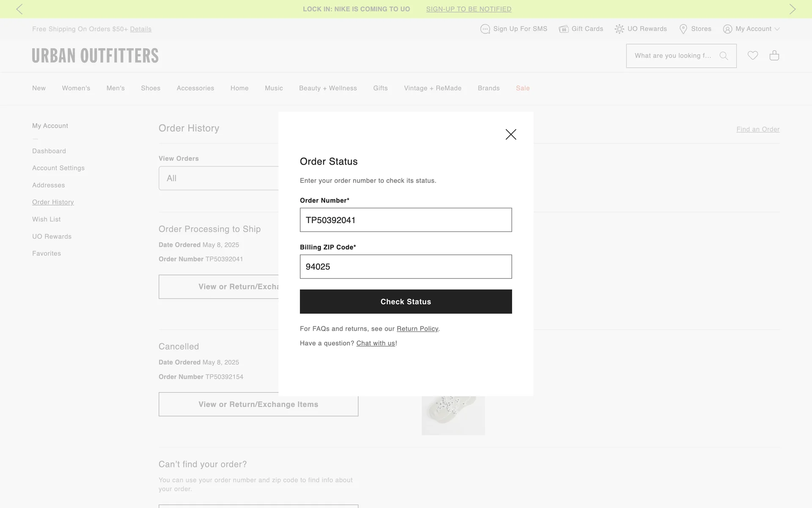Click the Gift Cards icon
Viewport: 812px width, 508px height.
[x=563, y=29]
